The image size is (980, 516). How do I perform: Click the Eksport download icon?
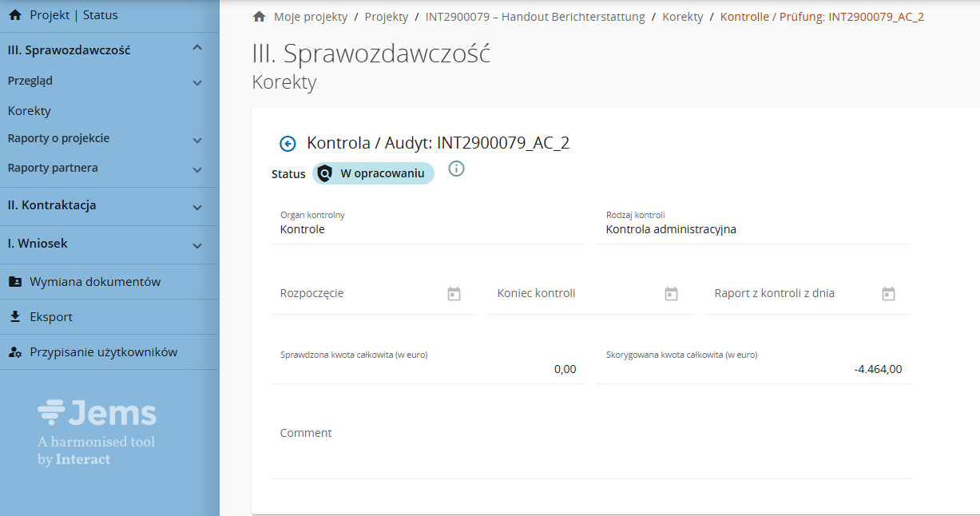point(15,317)
